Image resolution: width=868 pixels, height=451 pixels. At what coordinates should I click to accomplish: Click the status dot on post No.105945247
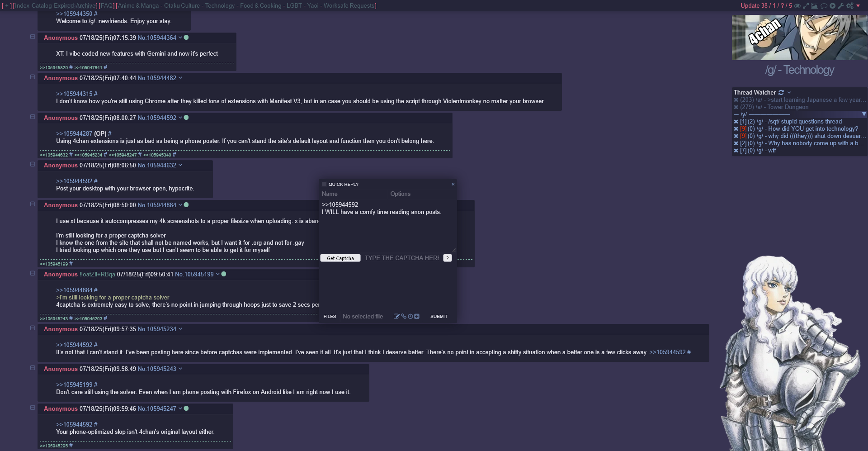pyautogui.click(x=186, y=408)
